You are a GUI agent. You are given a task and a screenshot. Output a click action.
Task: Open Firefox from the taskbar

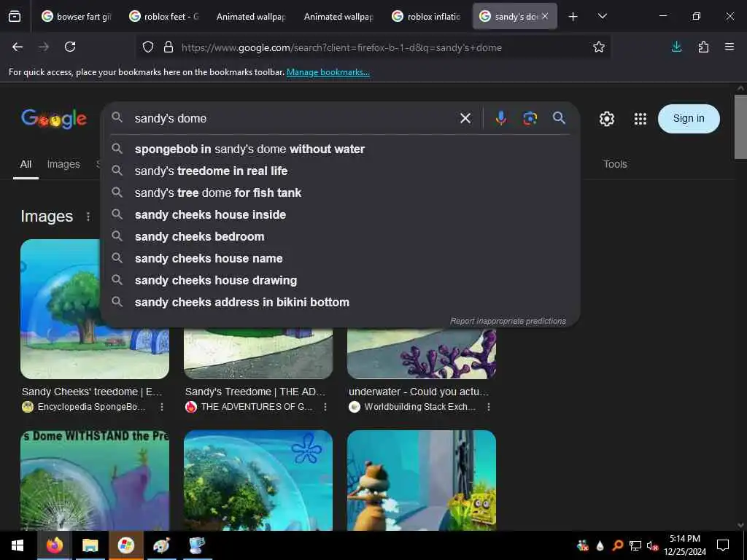[x=54, y=545]
